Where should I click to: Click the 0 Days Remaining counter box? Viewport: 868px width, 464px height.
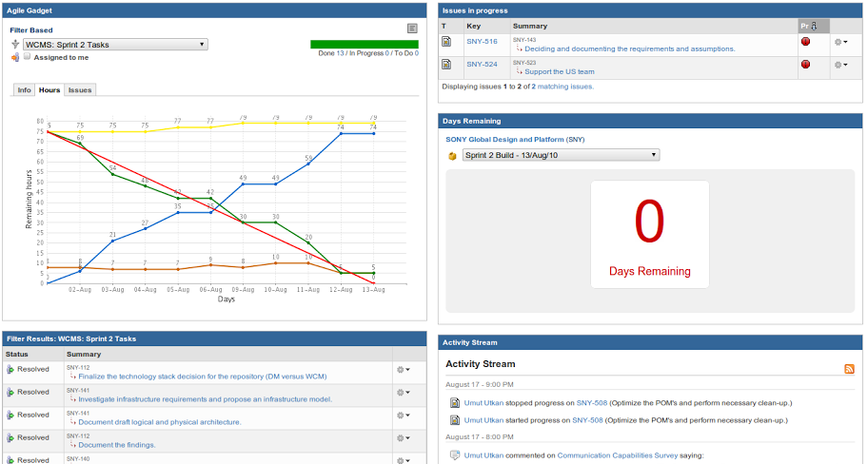pyautogui.click(x=649, y=234)
